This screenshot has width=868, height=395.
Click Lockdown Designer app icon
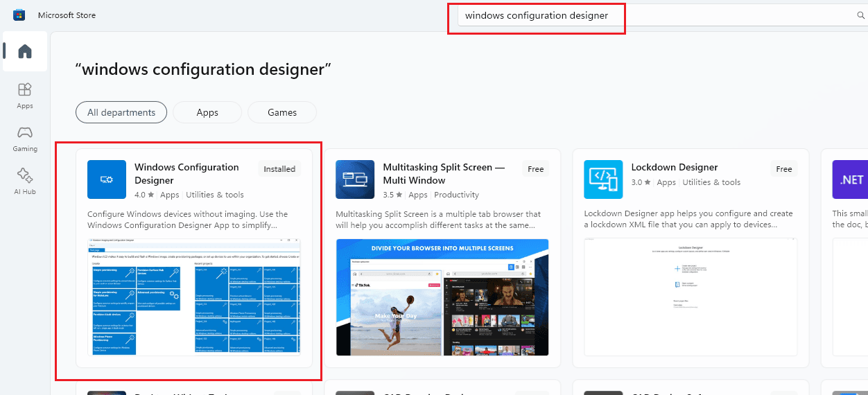pyautogui.click(x=603, y=179)
